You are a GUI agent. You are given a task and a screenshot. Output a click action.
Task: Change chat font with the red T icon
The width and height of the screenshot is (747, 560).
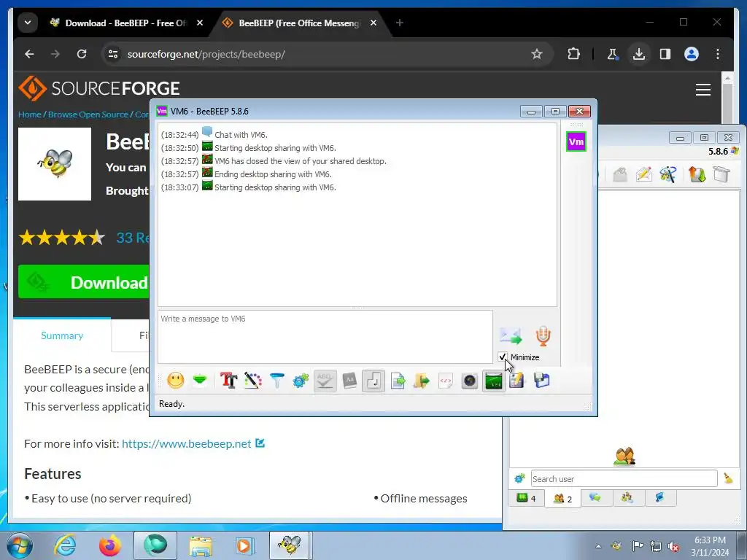[228, 381]
